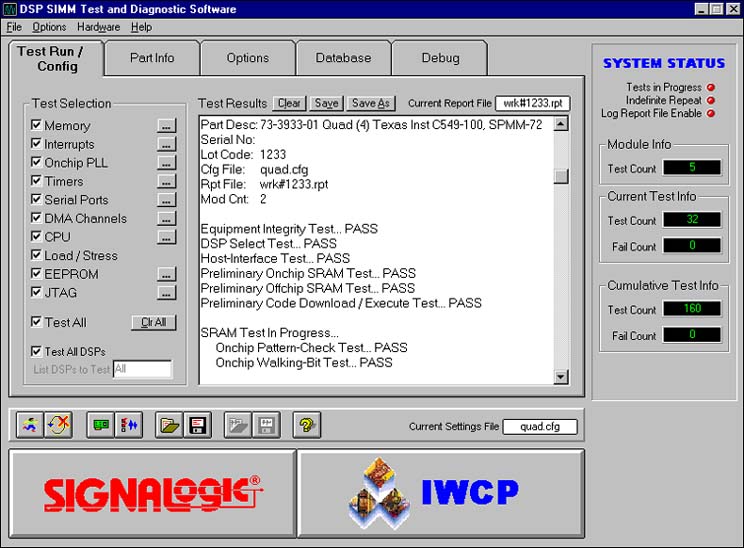Toggle the Onchip PLL checkbox
744x548 pixels.
(x=36, y=162)
